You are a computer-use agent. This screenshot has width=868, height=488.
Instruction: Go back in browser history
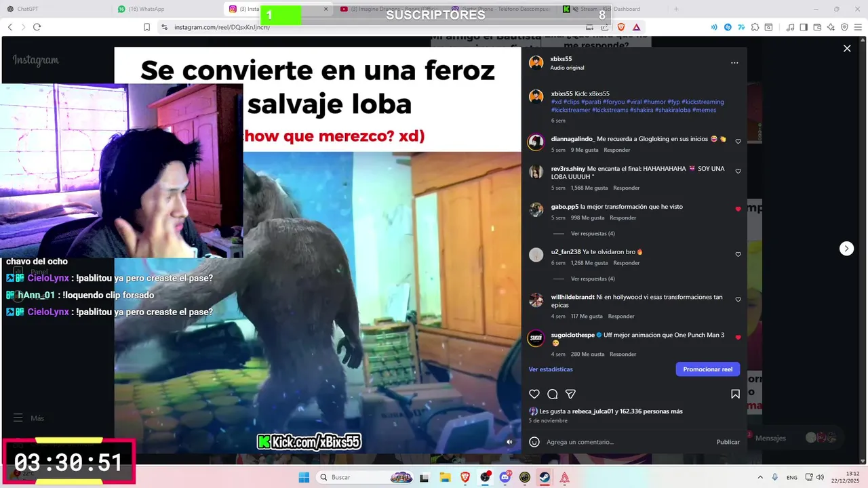coord(9,27)
